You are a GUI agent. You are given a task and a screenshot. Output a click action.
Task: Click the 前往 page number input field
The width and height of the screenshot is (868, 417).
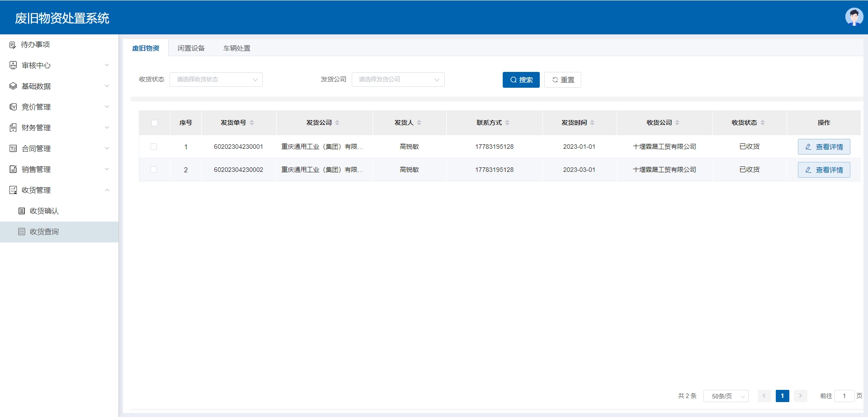click(x=844, y=396)
